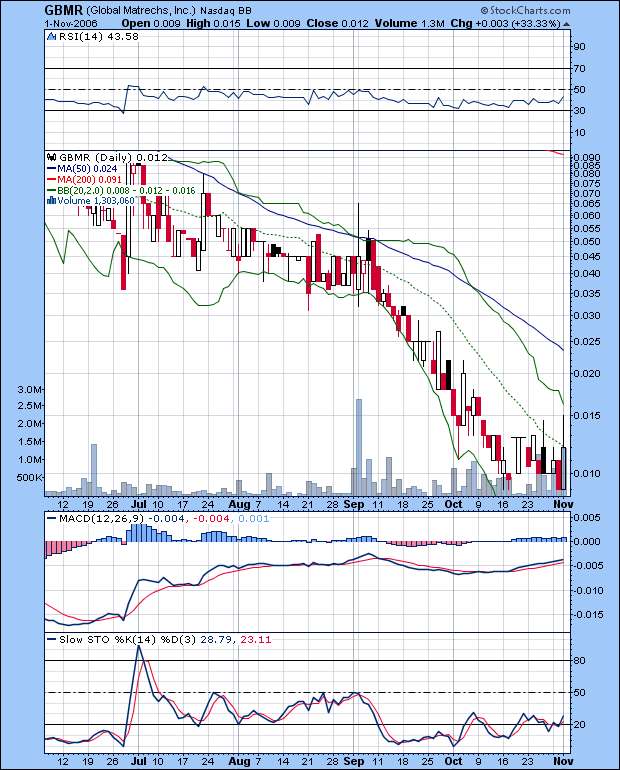The image size is (620, 770).
Task: Click the Volume 1,303,060 legend text
Action: coord(96,201)
